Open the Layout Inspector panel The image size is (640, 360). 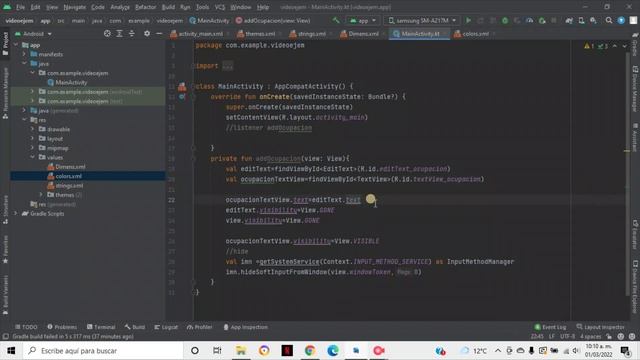[600, 327]
